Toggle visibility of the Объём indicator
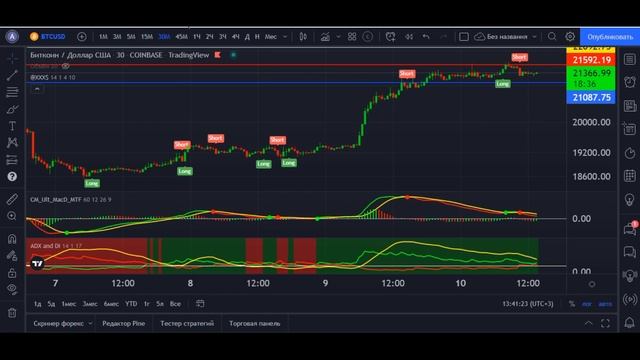This screenshot has width=640, height=360. click(x=65, y=66)
